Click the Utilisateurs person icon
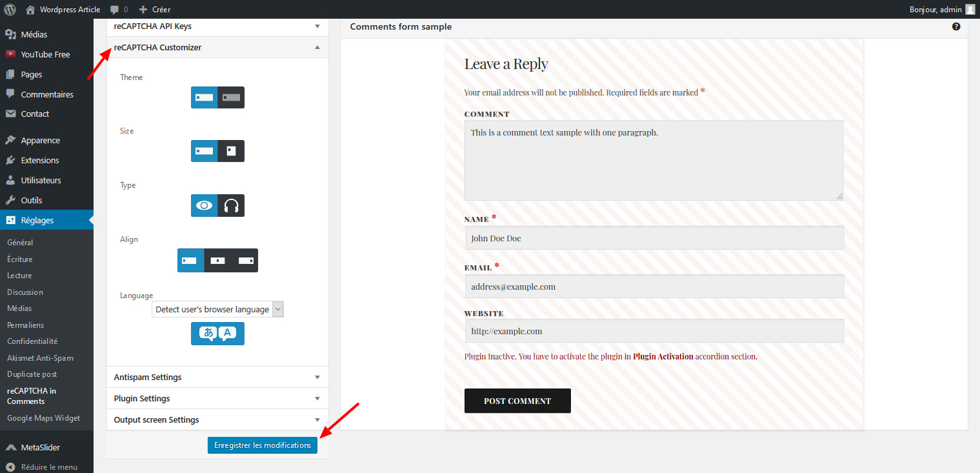The image size is (980, 473). coord(10,180)
